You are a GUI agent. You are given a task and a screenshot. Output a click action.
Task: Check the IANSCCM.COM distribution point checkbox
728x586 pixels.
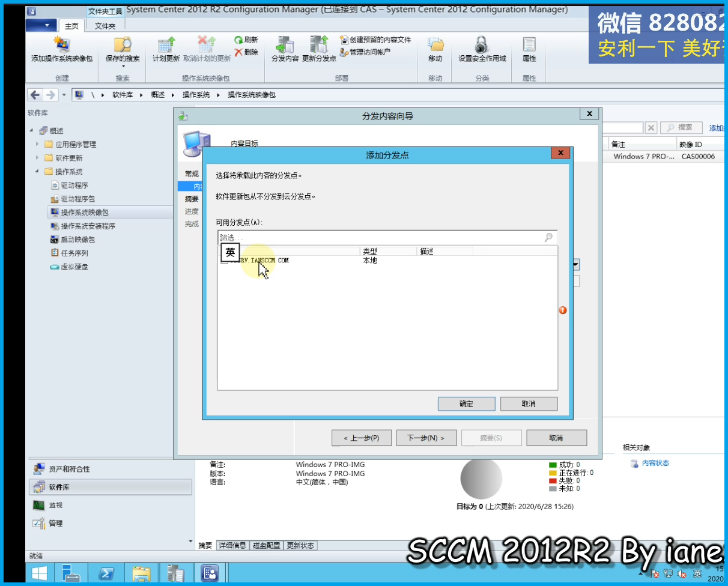224,261
